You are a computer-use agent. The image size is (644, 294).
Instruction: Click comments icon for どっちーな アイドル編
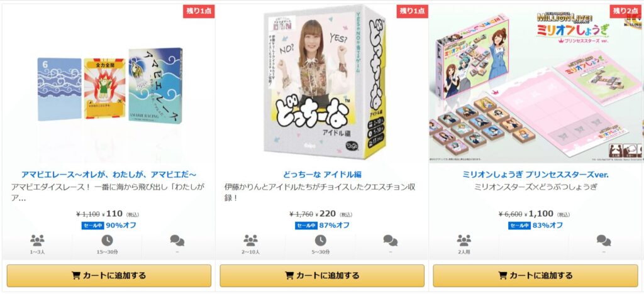pyautogui.click(x=390, y=240)
